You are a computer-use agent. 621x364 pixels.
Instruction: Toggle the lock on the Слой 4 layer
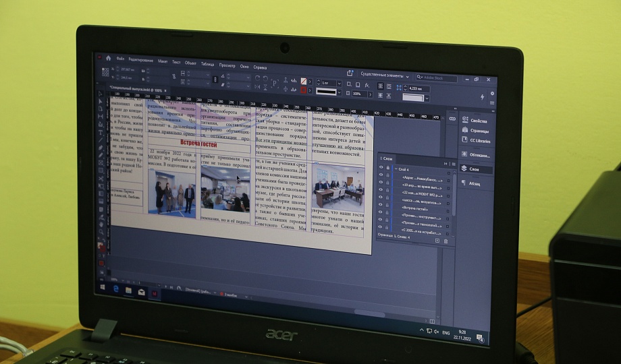(x=388, y=168)
